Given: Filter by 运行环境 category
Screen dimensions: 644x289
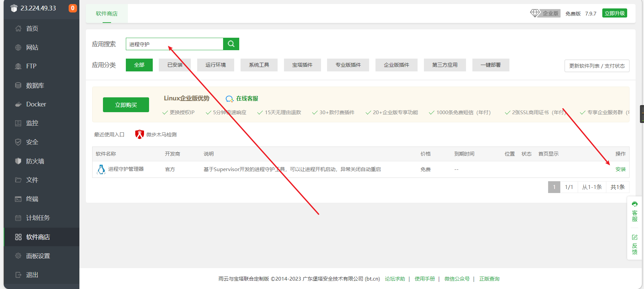Looking at the screenshot, I should 216,65.
